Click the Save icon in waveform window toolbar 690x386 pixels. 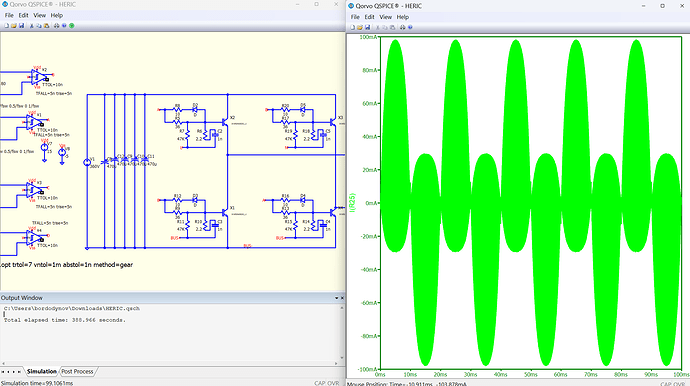(367, 27)
